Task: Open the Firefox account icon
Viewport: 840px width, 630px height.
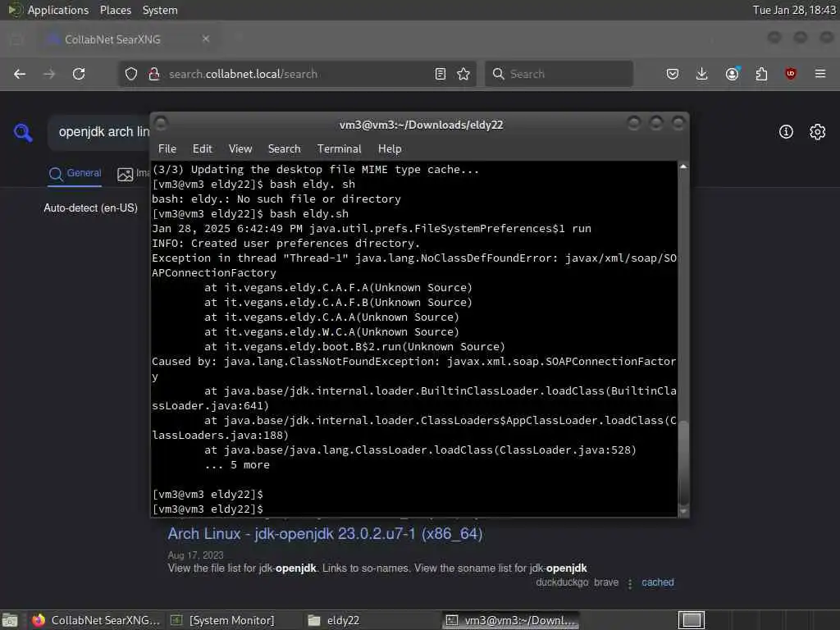Action: tap(733, 74)
